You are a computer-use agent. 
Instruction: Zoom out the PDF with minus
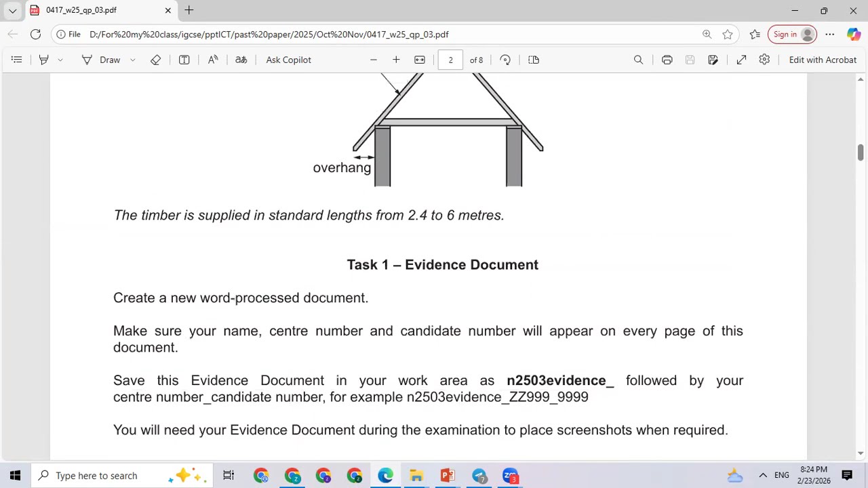click(x=373, y=60)
